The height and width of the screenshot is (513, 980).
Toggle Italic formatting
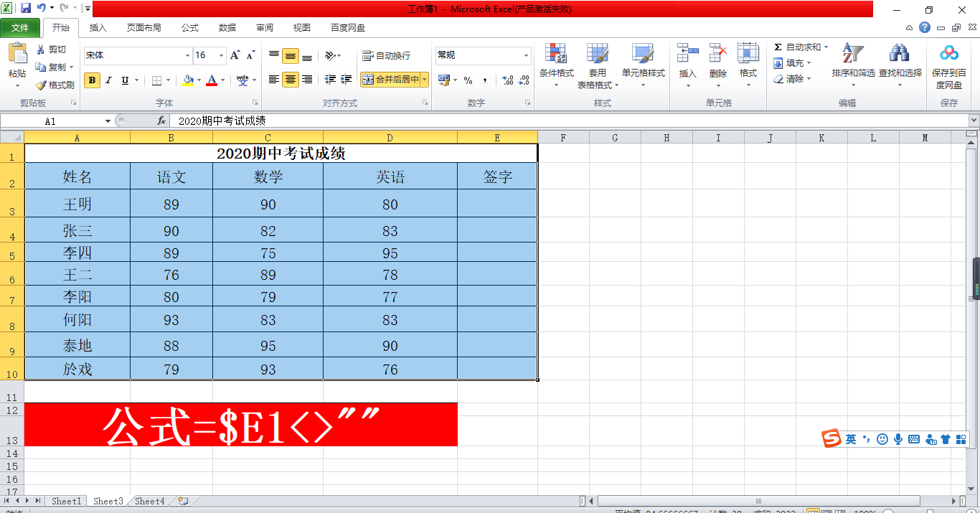pyautogui.click(x=108, y=80)
